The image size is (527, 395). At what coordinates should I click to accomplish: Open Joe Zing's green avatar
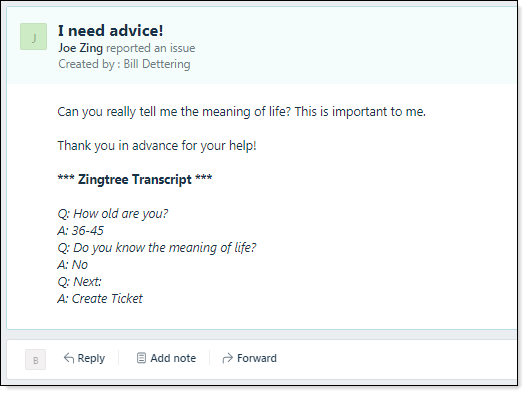coord(34,37)
